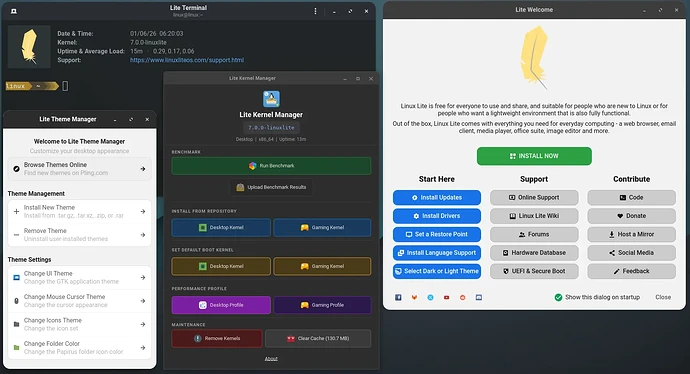The width and height of the screenshot is (690, 374).
Task: Open Install Language Support
Action: pos(437,253)
